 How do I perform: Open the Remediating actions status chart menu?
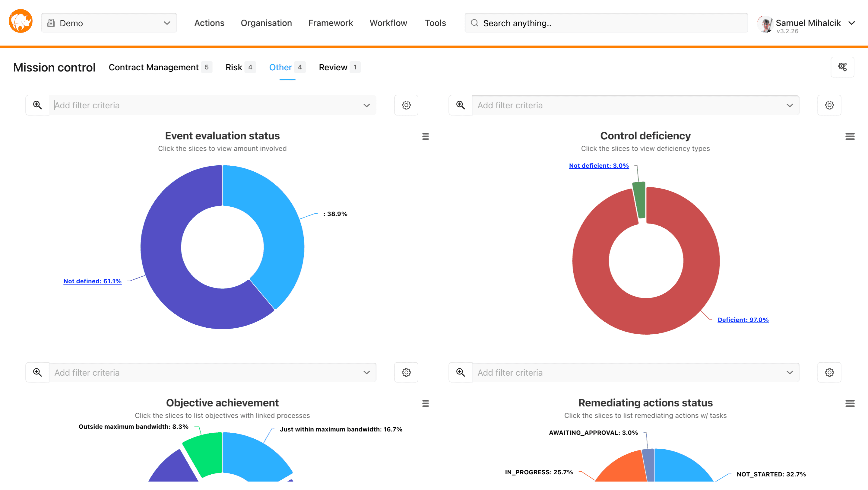(x=850, y=403)
